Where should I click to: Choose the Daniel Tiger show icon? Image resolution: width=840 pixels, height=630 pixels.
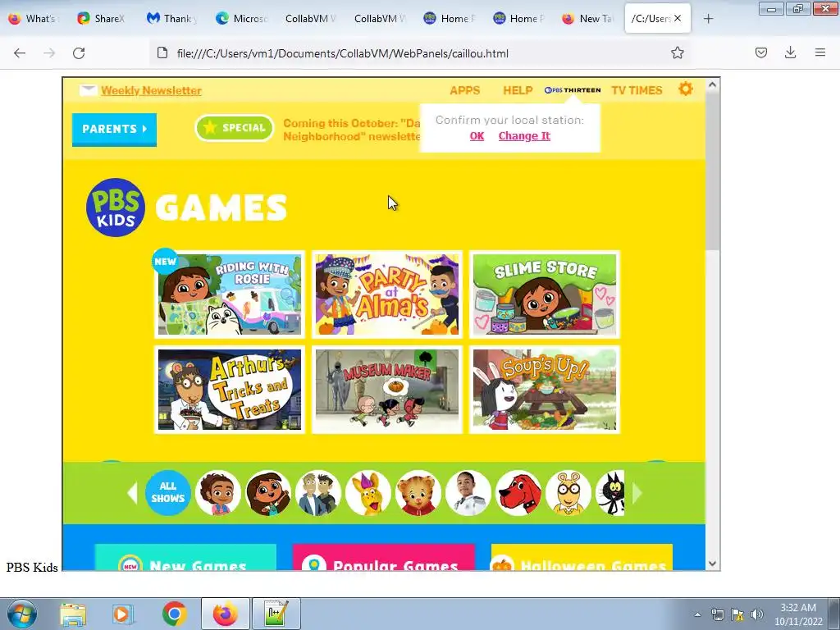(418, 493)
